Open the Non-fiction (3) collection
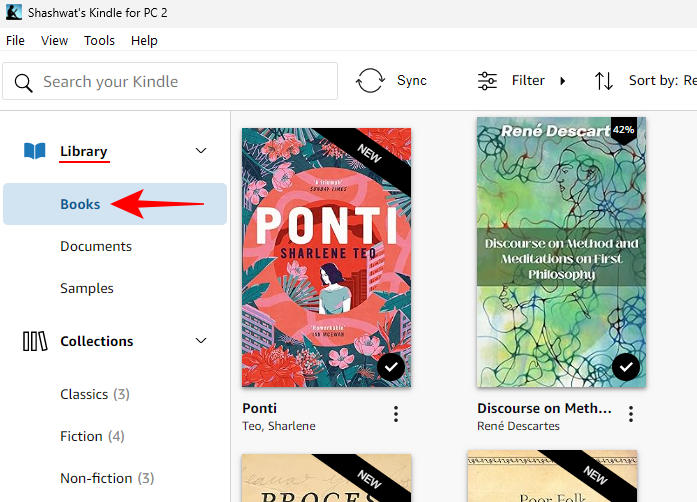 (107, 478)
